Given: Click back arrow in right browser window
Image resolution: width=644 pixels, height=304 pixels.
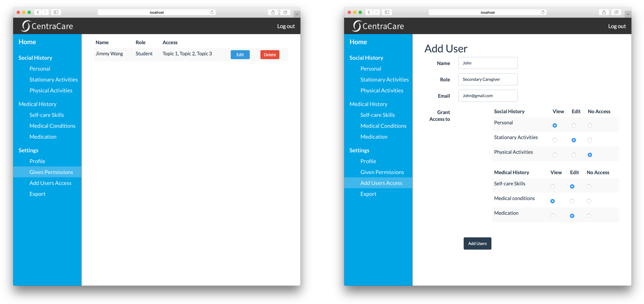Looking at the screenshot, I should click(x=369, y=12).
